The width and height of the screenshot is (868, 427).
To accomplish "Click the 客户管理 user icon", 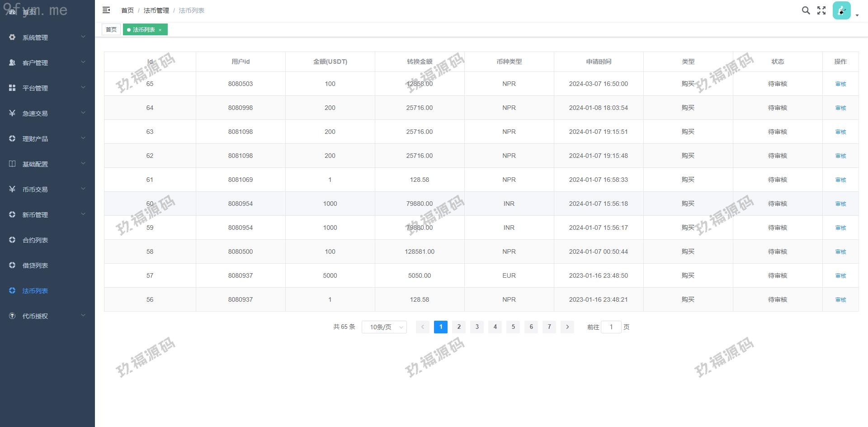I will tap(12, 62).
